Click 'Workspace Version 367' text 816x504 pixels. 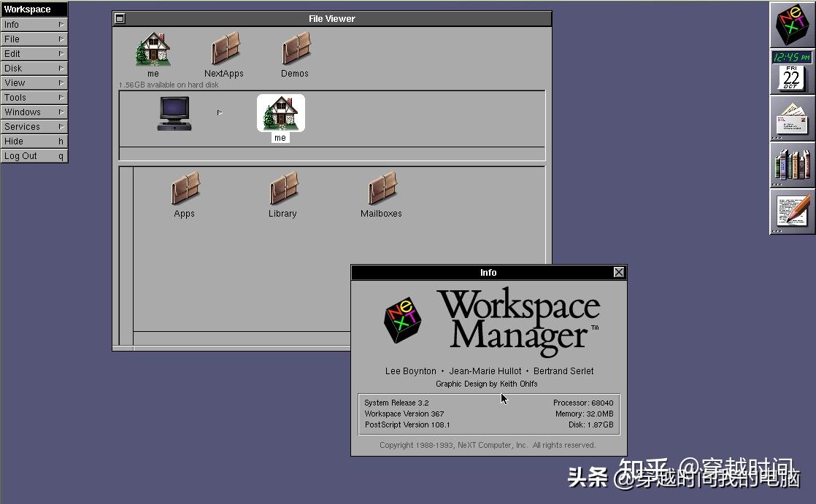(404, 414)
